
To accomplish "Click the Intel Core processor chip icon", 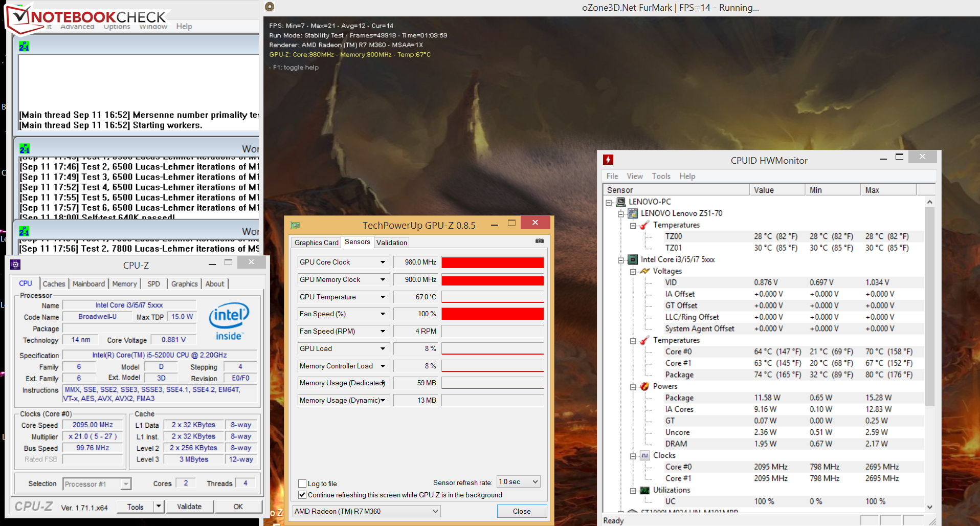I will click(633, 259).
